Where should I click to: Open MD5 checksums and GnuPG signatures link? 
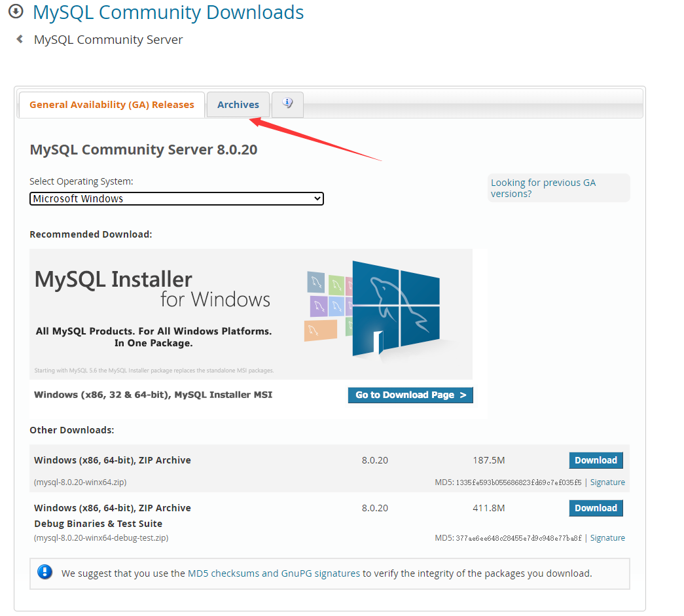pyautogui.click(x=274, y=573)
